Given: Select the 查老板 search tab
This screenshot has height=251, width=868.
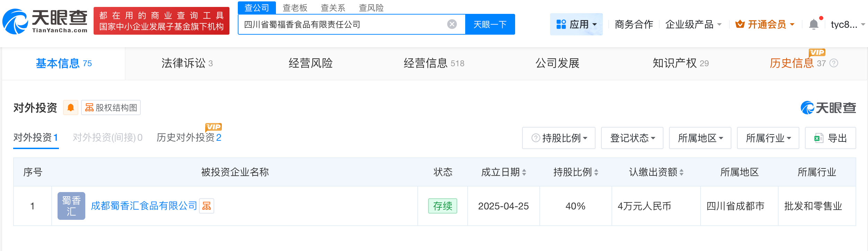Looking at the screenshot, I should tap(295, 8).
